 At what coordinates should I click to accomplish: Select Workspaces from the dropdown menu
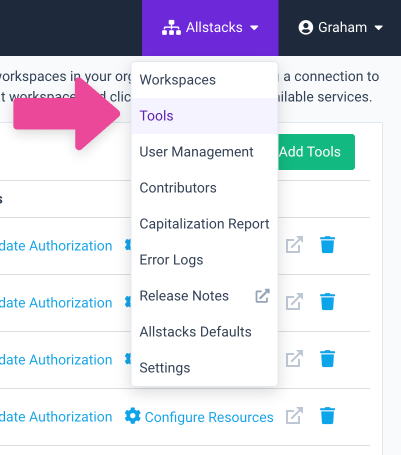click(204, 80)
